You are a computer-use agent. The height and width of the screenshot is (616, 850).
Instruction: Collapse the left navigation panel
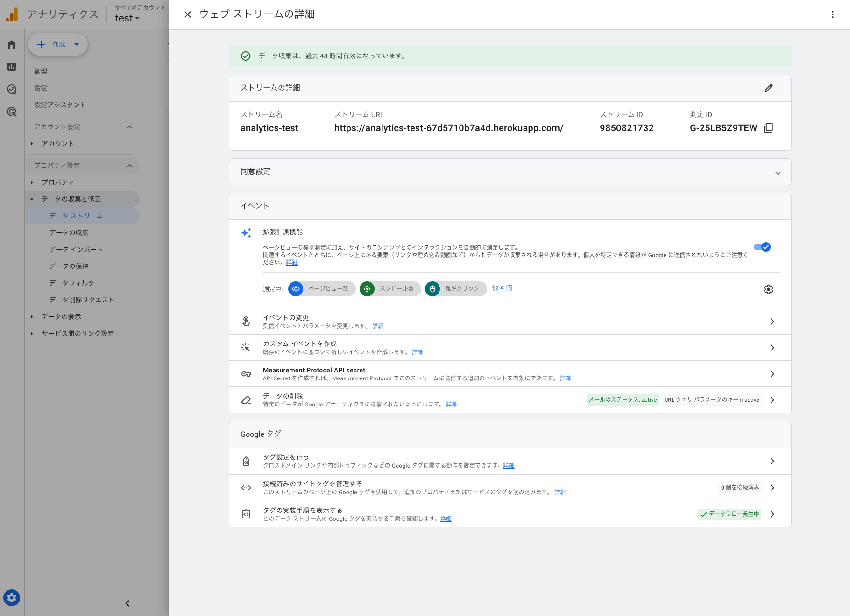[x=127, y=603]
